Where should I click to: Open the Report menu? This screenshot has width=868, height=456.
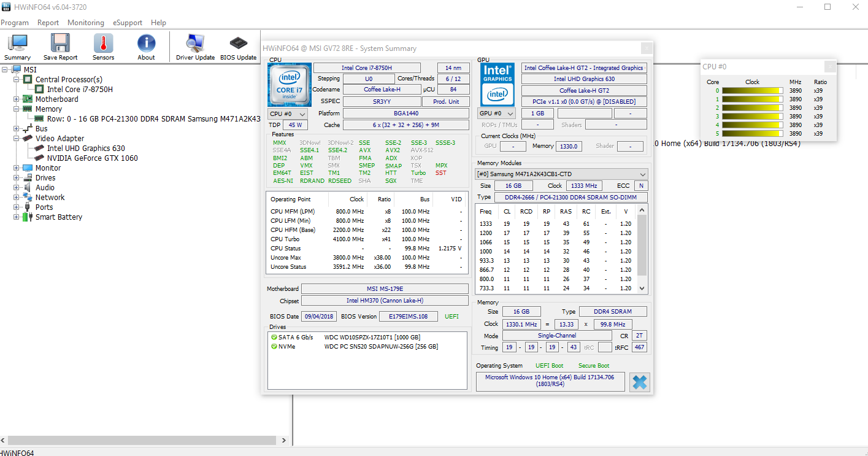coord(48,23)
